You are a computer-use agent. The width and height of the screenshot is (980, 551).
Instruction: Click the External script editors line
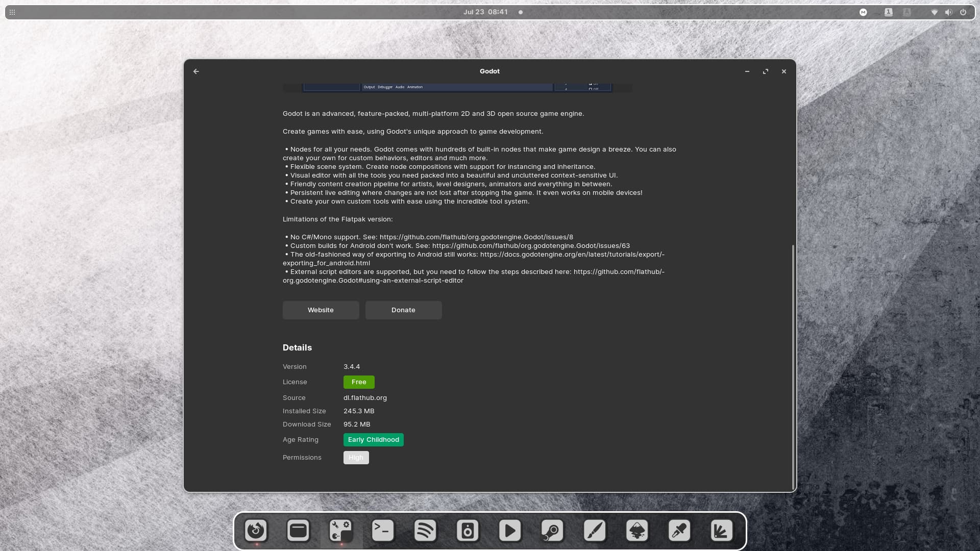[474, 276]
